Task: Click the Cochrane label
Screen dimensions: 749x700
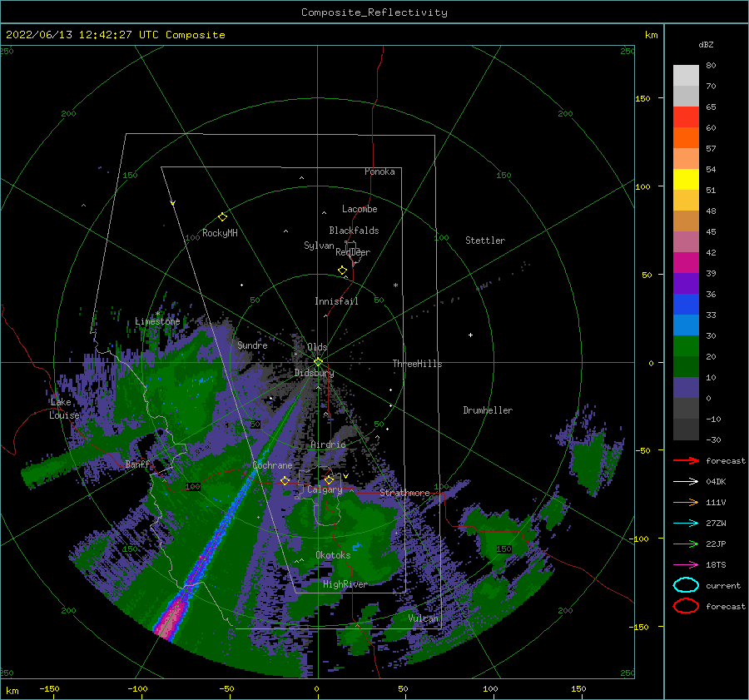Action: click(272, 465)
